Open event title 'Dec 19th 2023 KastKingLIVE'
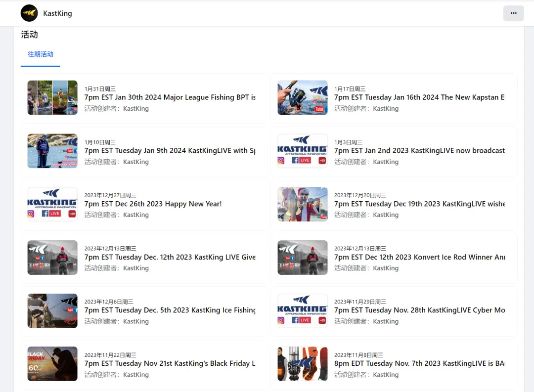The height and width of the screenshot is (392, 534). click(420, 204)
